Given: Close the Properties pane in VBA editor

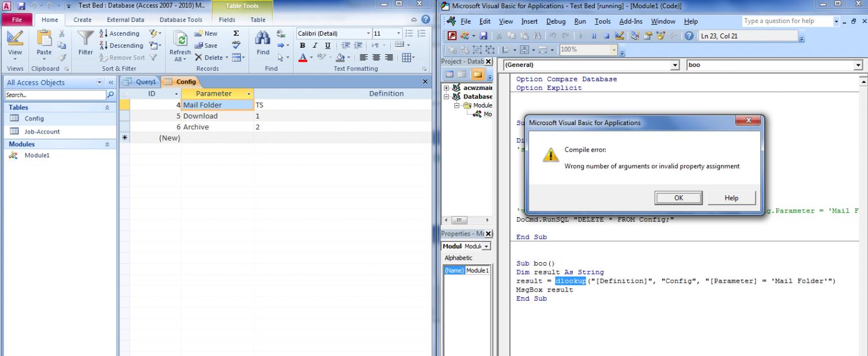Looking at the screenshot, I should pyautogui.click(x=489, y=233).
